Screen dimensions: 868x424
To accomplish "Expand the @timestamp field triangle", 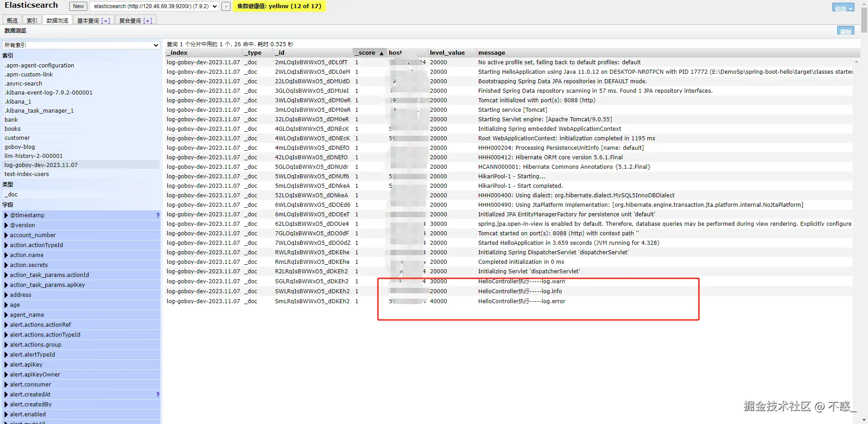I will tap(6, 215).
